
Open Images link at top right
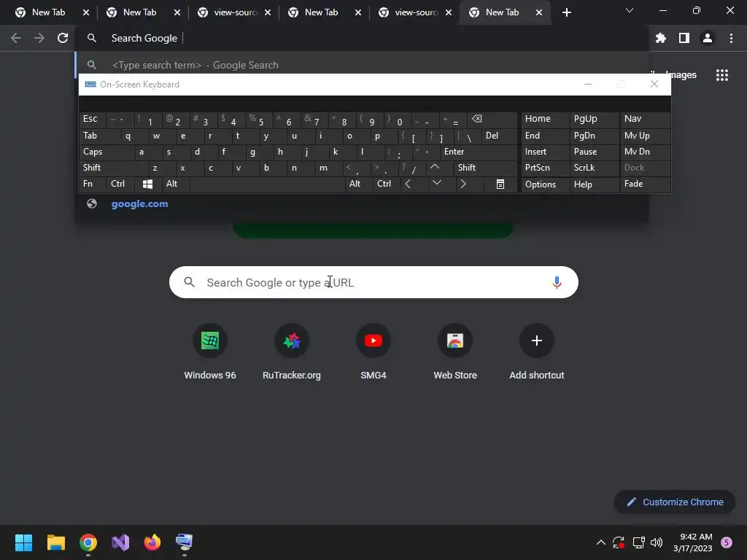coord(681,75)
